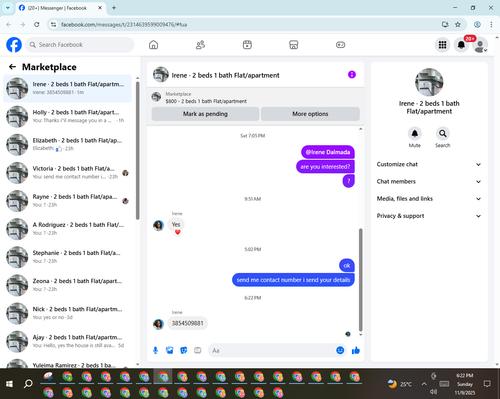Screen dimensions: 500x399
Task: Click the '@Irene Dalmada' mention bubble
Action: pyautogui.click(x=328, y=152)
